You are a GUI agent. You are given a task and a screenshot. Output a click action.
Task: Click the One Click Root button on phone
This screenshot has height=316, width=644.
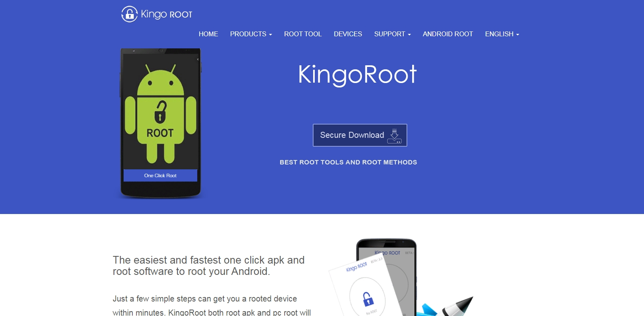[x=160, y=175]
